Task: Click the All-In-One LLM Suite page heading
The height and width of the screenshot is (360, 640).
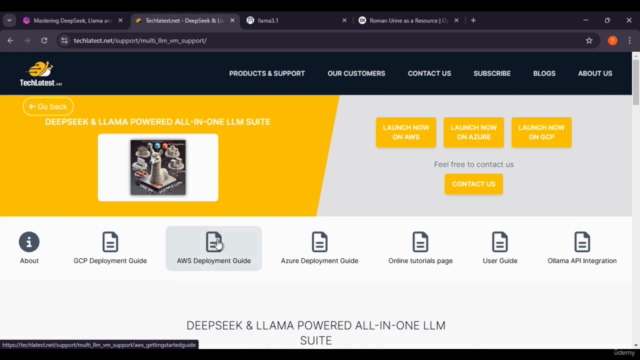Action: [x=316, y=333]
